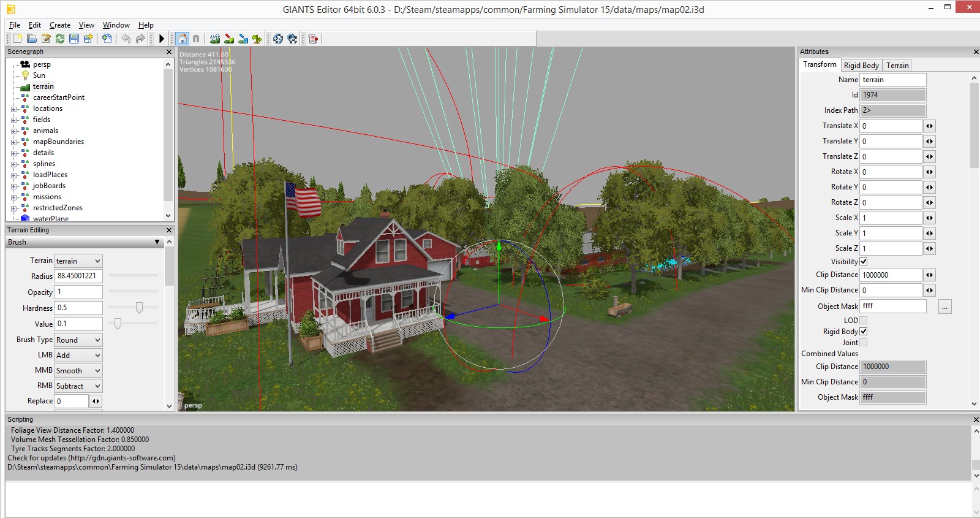Viewport: 980px width, 518px height.
Task: Select the terrain sculpt mode icon
Action: (x=214, y=39)
